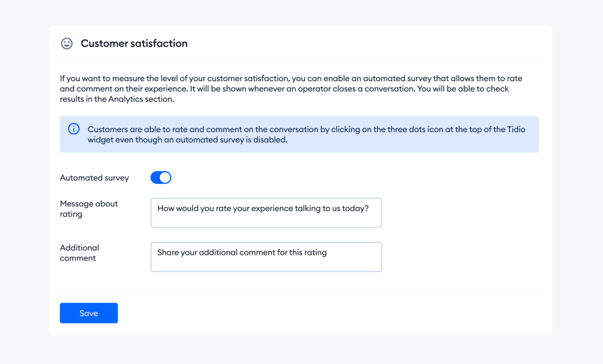Click the Message about rating input field
This screenshot has height=364, width=603.
(x=266, y=212)
